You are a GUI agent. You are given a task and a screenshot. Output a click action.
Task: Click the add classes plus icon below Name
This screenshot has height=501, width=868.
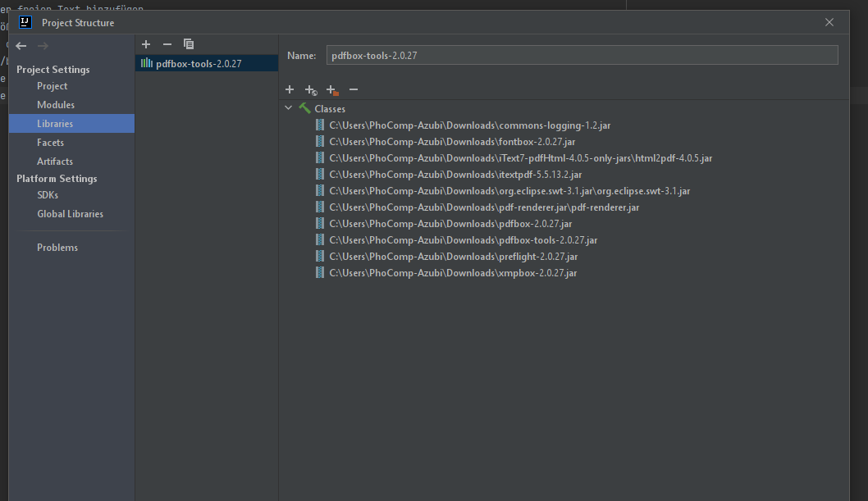290,89
